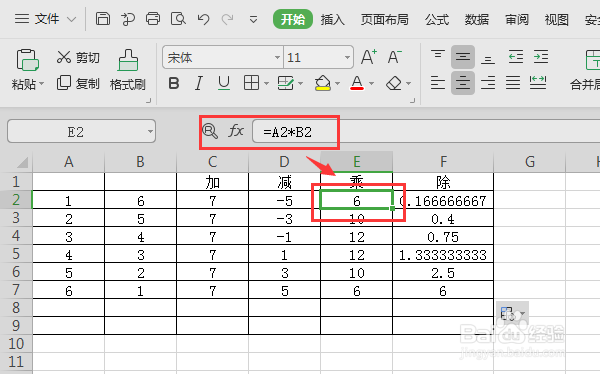Expand the fill color dropdown arrow
Viewport: 600px width, 374px height.
point(337,83)
